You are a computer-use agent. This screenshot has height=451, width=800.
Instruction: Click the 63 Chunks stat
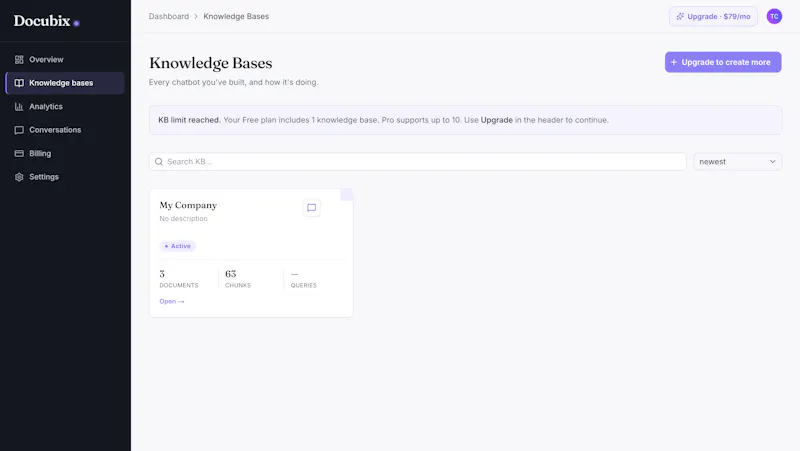coord(238,279)
